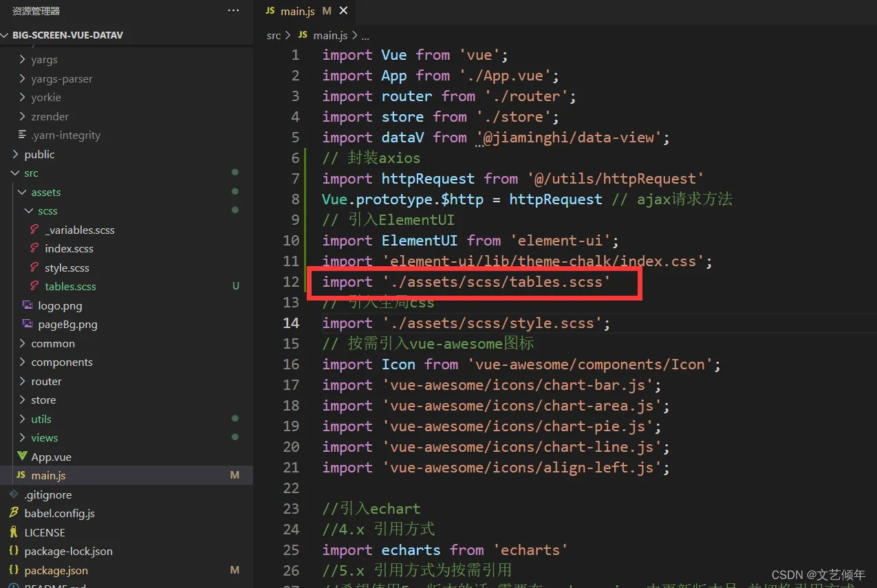
Task: Click the './router' import string
Action: point(527,96)
